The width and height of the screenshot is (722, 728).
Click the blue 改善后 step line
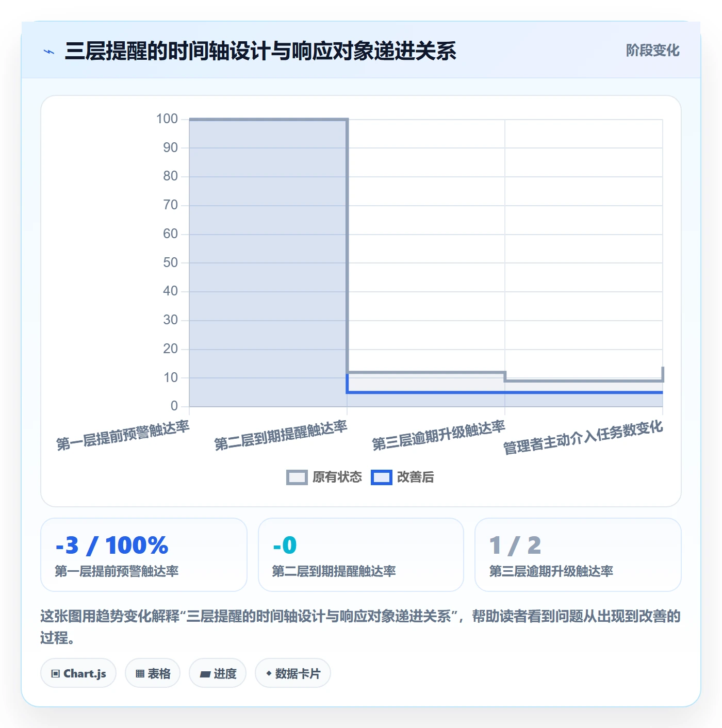point(505,392)
